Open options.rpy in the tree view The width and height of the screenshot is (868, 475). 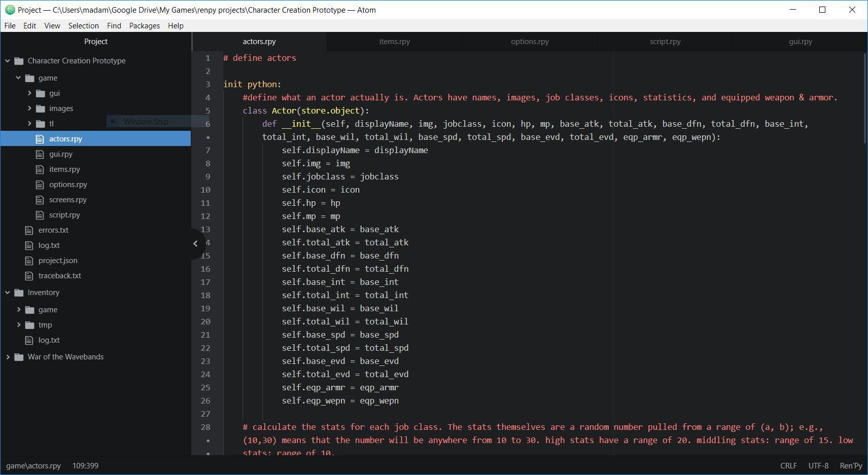click(x=68, y=185)
